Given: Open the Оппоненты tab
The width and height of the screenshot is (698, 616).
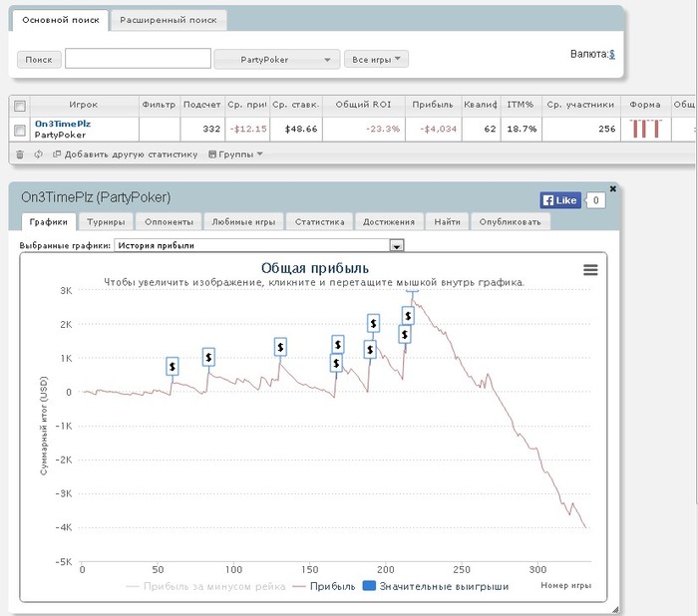Looking at the screenshot, I should [x=169, y=221].
